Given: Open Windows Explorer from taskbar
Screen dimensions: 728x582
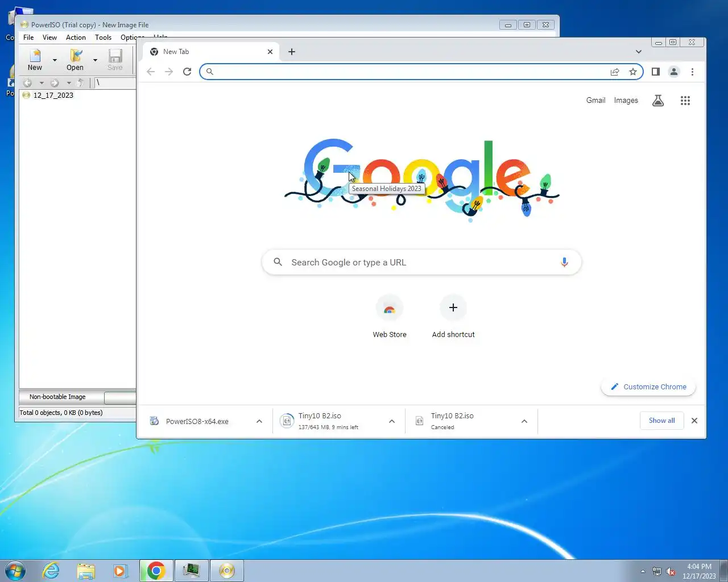Looking at the screenshot, I should (86, 571).
